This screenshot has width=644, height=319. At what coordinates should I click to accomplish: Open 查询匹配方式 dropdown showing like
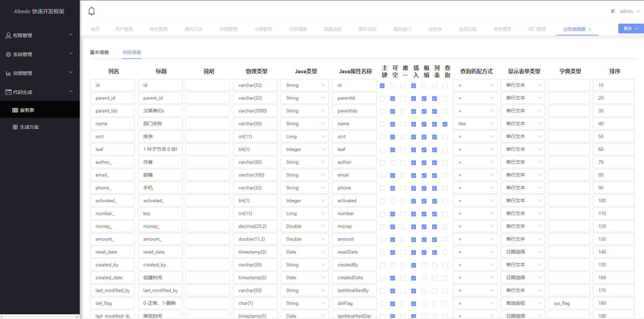(475, 124)
